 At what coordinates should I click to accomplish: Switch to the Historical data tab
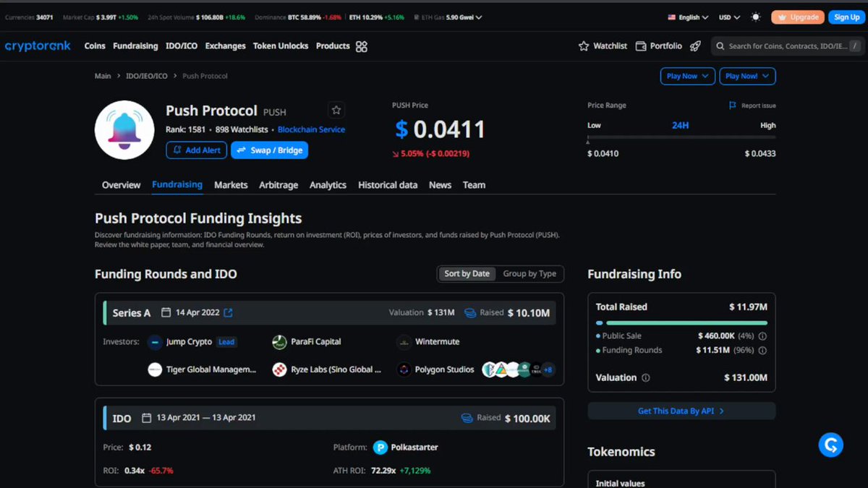click(388, 185)
